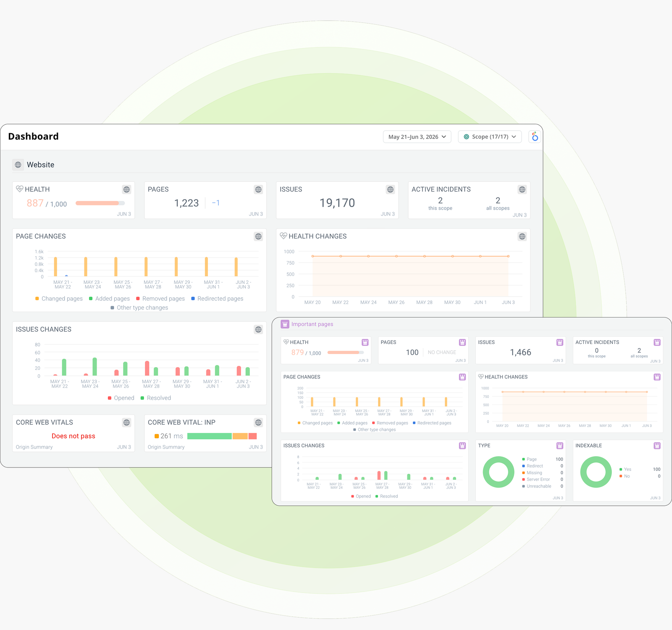The width and height of the screenshot is (672, 630).
Task: Click the 887 health score value
Action: click(35, 203)
